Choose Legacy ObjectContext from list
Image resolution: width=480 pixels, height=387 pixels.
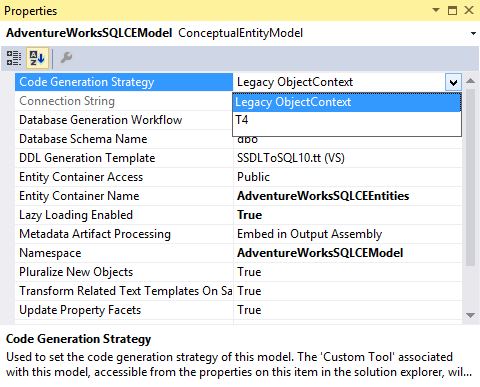(347, 102)
